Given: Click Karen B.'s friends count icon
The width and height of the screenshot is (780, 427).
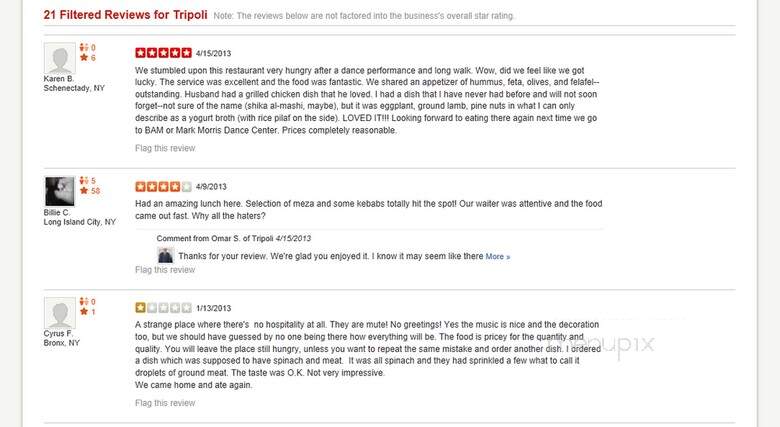Looking at the screenshot, I should coord(84,47).
